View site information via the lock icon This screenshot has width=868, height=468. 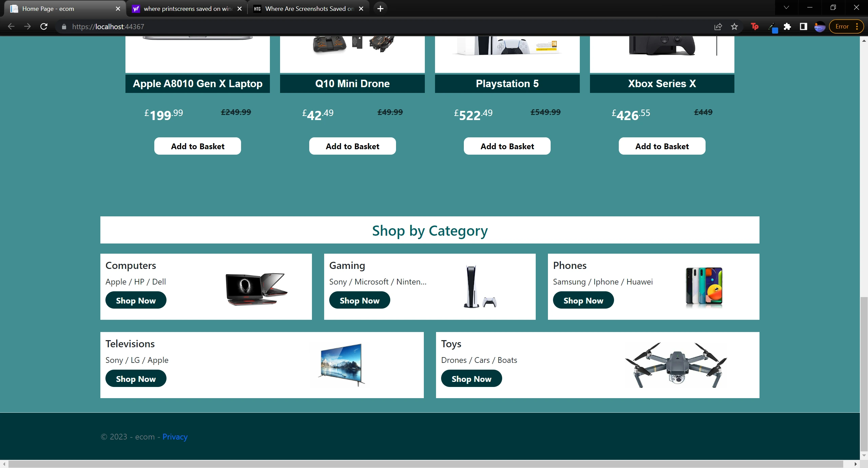64,26
